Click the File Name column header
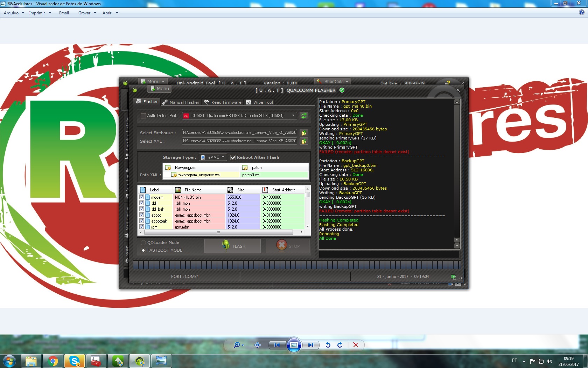Image resolution: width=588 pixels, height=368 pixels. [199, 190]
